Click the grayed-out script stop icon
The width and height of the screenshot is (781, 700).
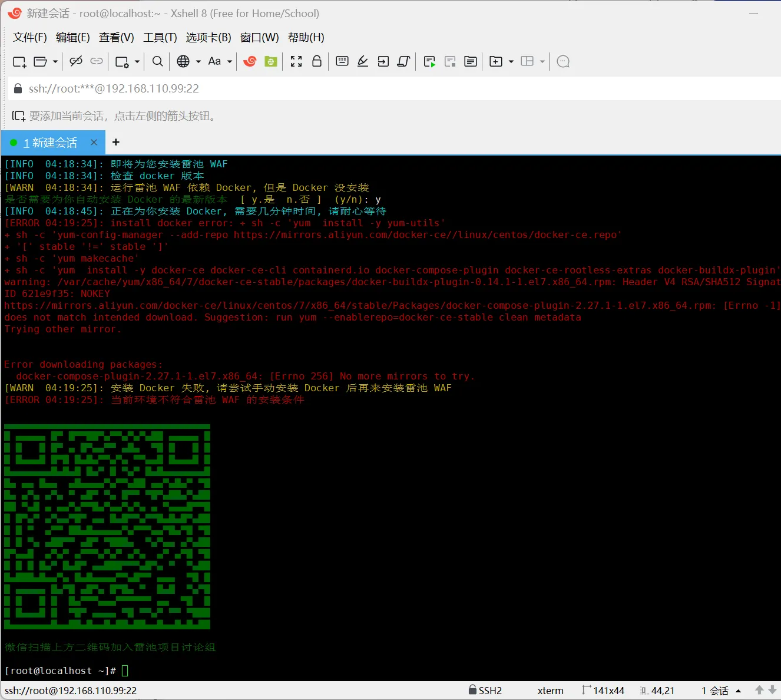tap(450, 61)
